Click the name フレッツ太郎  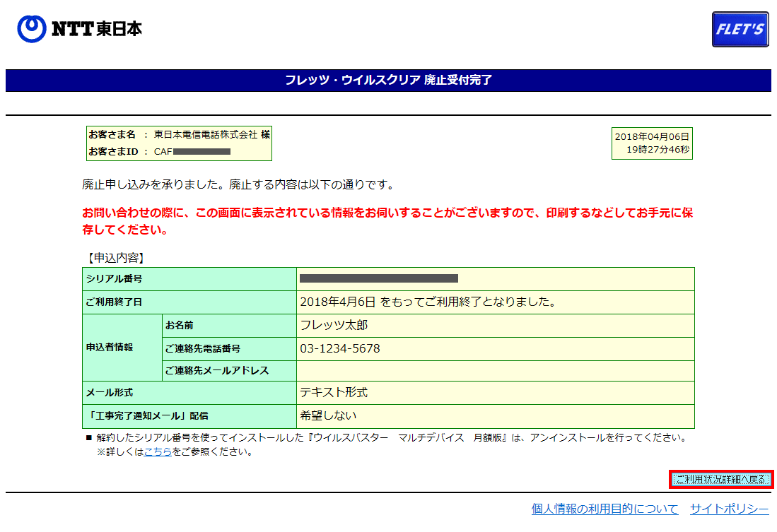(x=334, y=325)
